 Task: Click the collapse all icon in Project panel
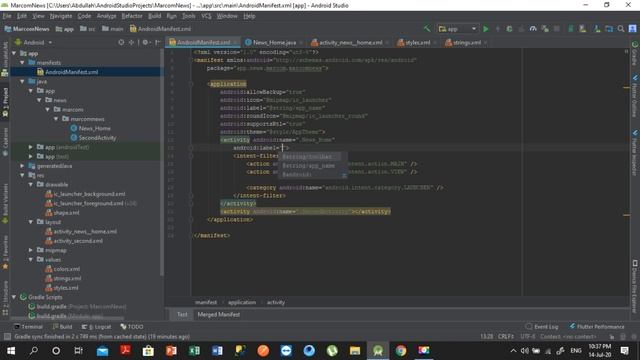click(131, 42)
